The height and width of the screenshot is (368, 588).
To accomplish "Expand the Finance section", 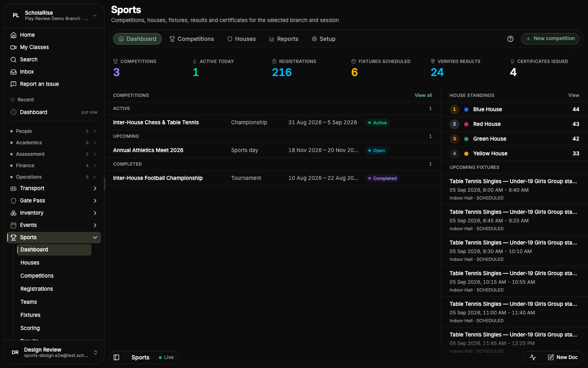I will tap(54, 166).
